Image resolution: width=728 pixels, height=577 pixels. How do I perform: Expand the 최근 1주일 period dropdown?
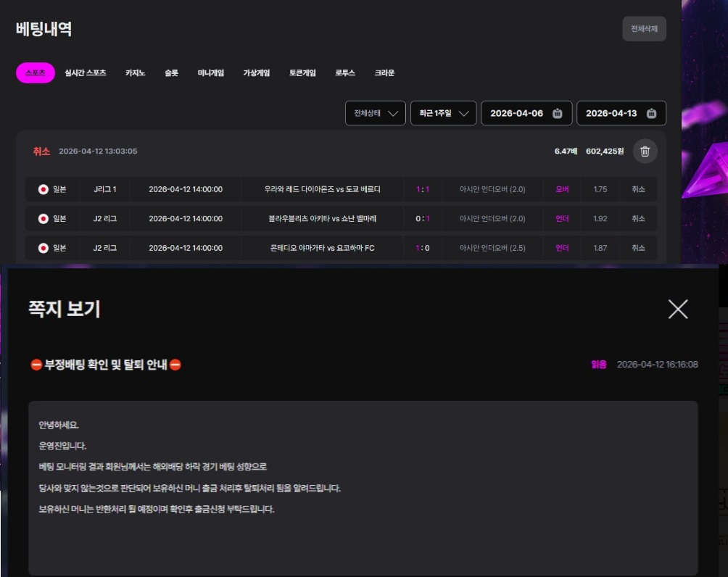443,113
